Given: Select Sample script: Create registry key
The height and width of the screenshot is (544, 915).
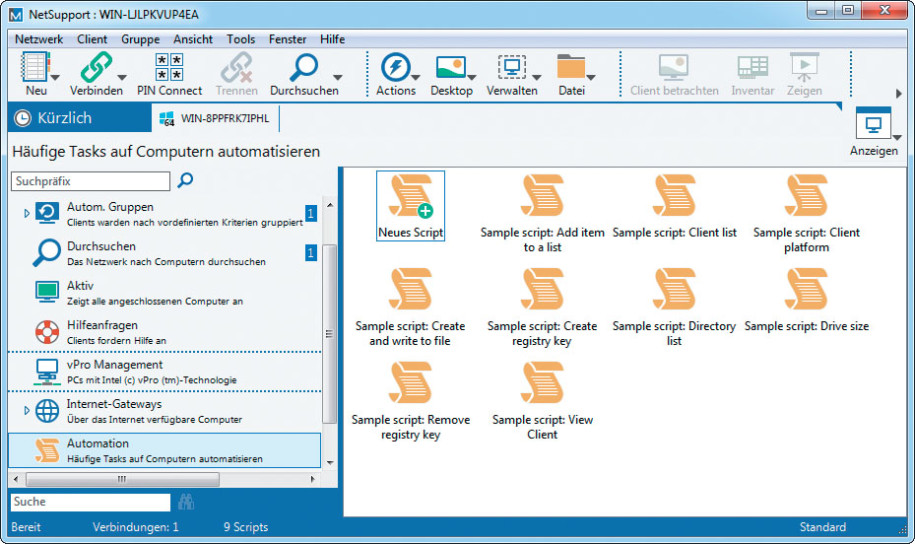Looking at the screenshot, I should tap(542, 308).
